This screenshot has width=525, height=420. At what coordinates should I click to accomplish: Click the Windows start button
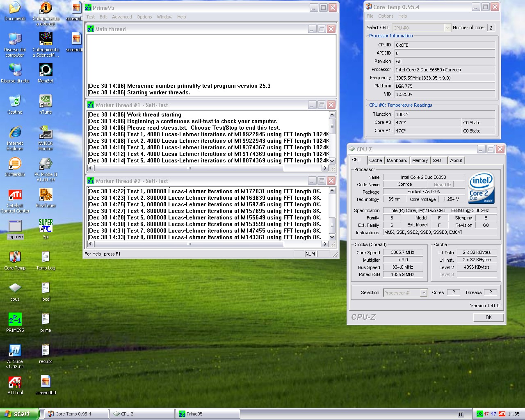[x=20, y=414]
